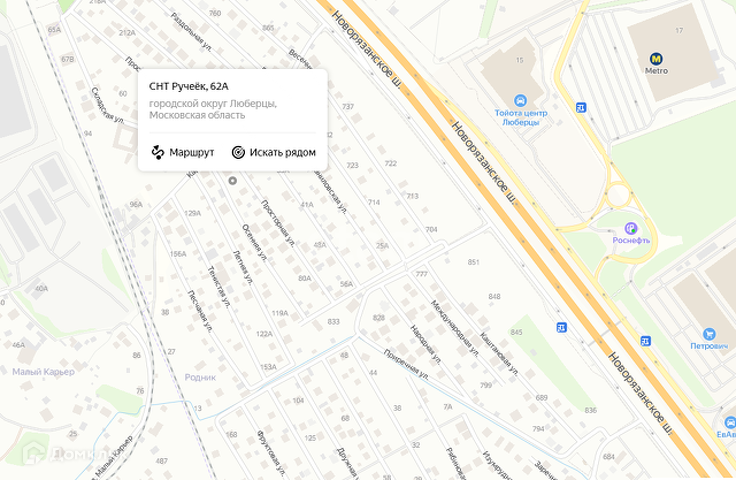Click the СНТ Ручеёк, 62А address title

point(189,86)
